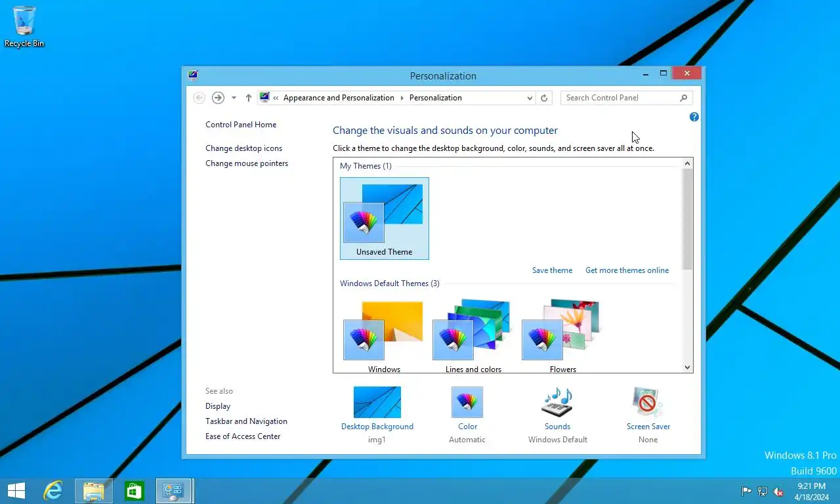Select the Flowers theme
Image resolution: width=840 pixels, height=504 pixels.
(x=562, y=336)
